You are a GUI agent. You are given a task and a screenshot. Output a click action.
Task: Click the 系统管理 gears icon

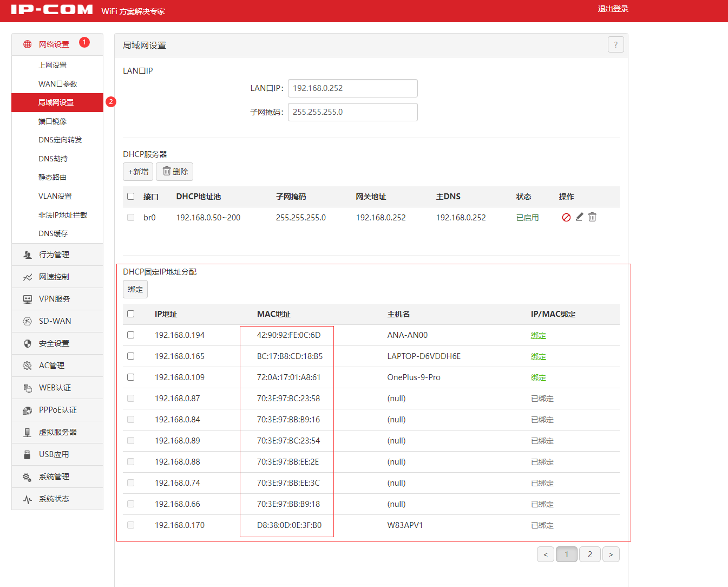[27, 477]
